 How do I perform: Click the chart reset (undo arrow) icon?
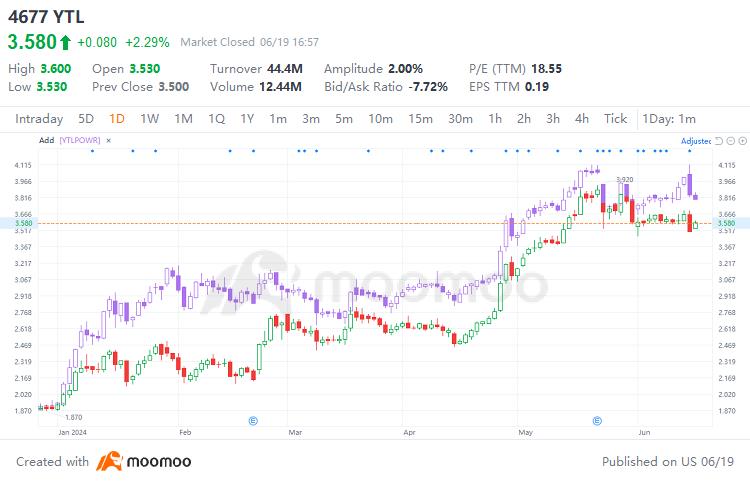718,141
